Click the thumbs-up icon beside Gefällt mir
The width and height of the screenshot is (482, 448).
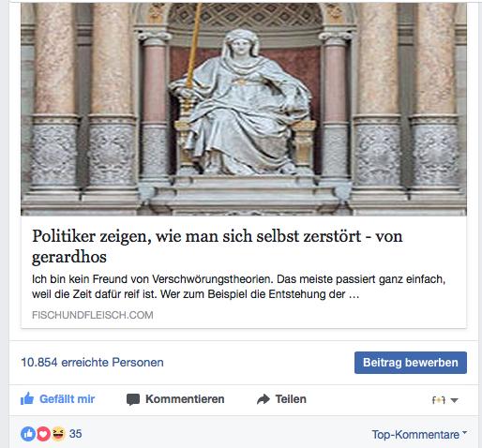coord(27,399)
